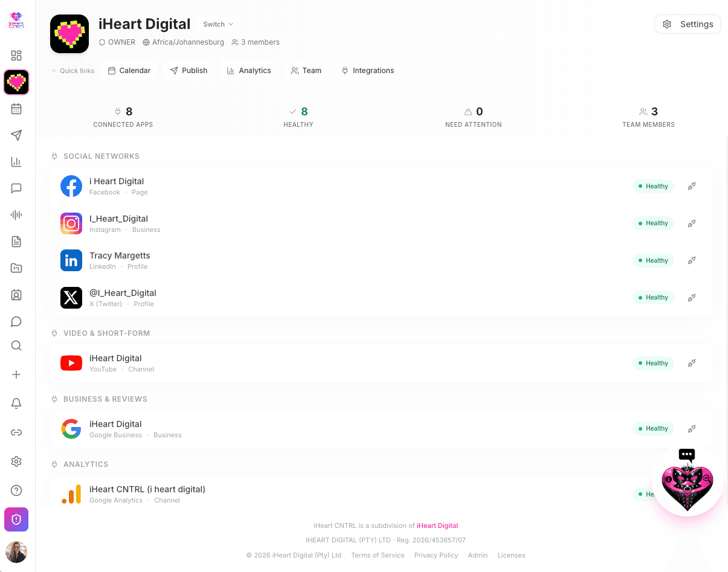
Task: Click the plug icon on X (Twitter) row
Action: click(692, 298)
